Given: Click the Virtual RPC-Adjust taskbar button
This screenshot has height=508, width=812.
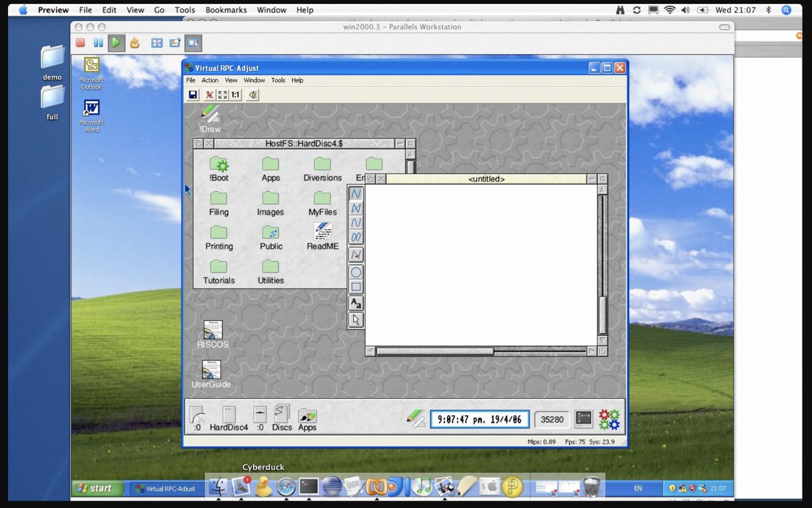Looking at the screenshot, I should coord(165,488).
